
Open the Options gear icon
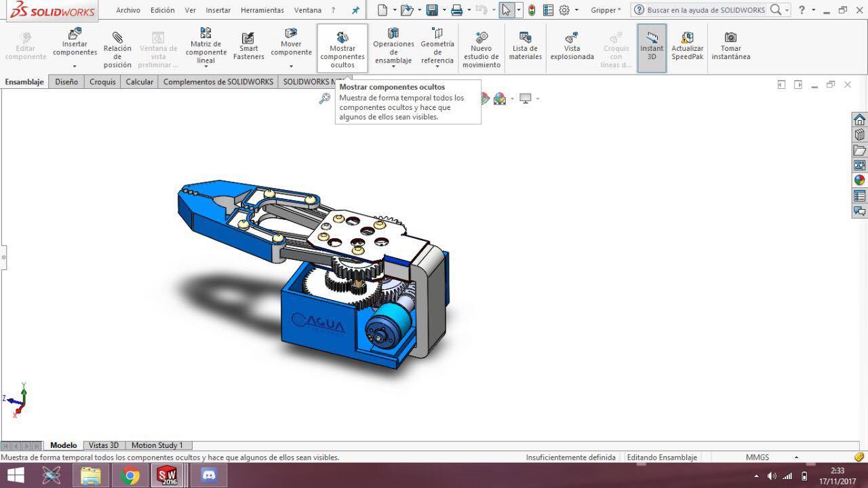[x=564, y=10]
